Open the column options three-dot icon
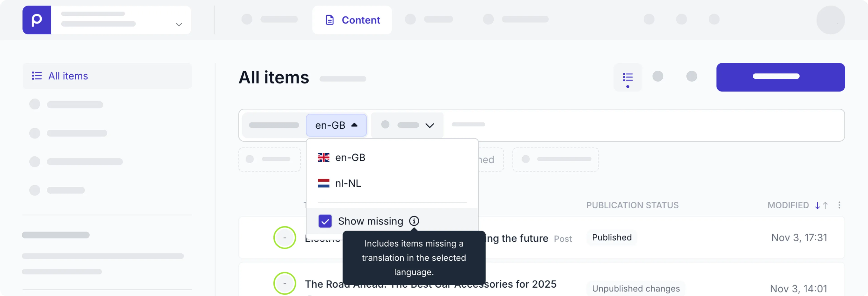This screenshot has height=296, width=868. (839, 205)
